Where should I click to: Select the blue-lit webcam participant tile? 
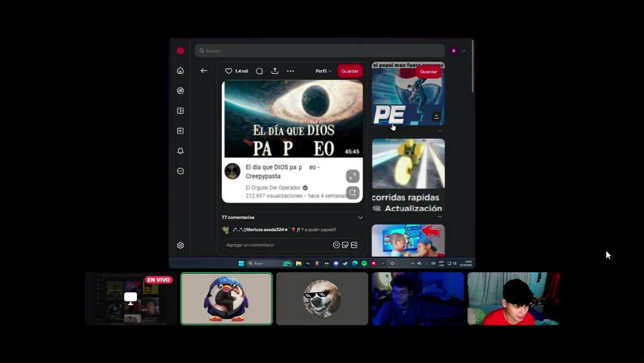tap(418, 298)
